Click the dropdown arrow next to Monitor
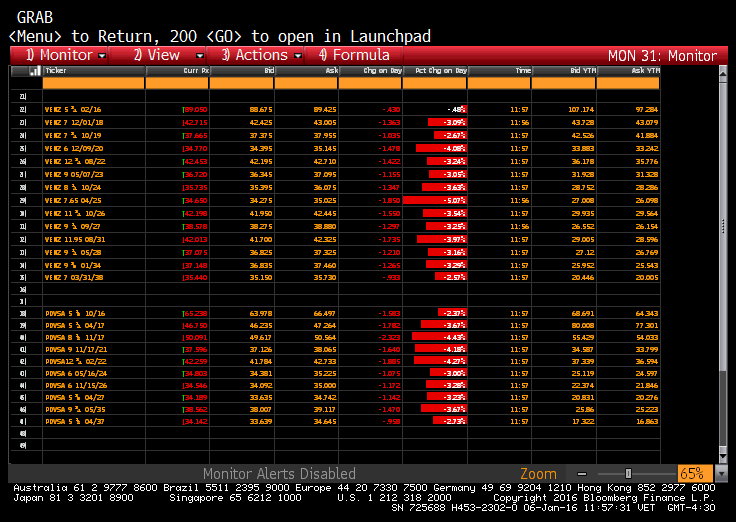736x522 pixels. coord(102,56)
